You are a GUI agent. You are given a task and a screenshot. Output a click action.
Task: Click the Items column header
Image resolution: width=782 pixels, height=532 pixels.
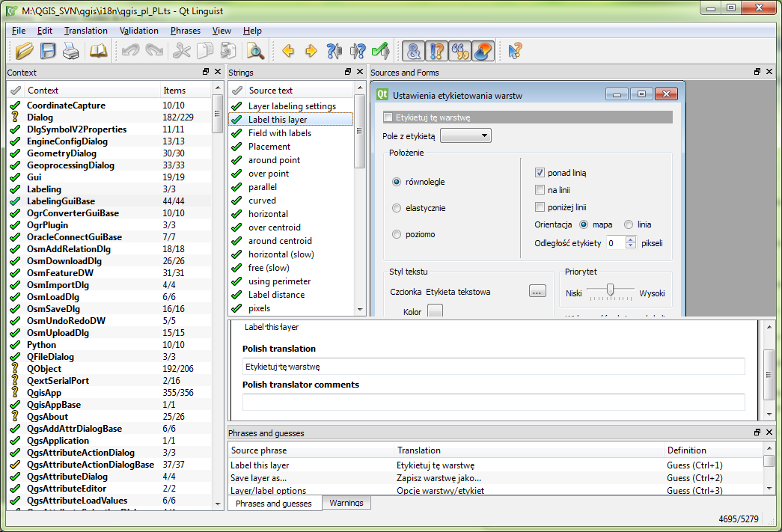tap(186, 91)
